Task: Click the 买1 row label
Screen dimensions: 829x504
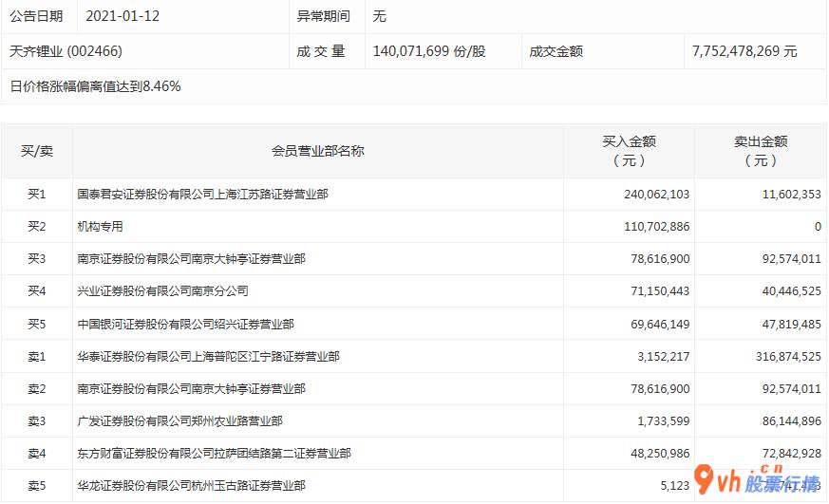Action: [37, 195]
